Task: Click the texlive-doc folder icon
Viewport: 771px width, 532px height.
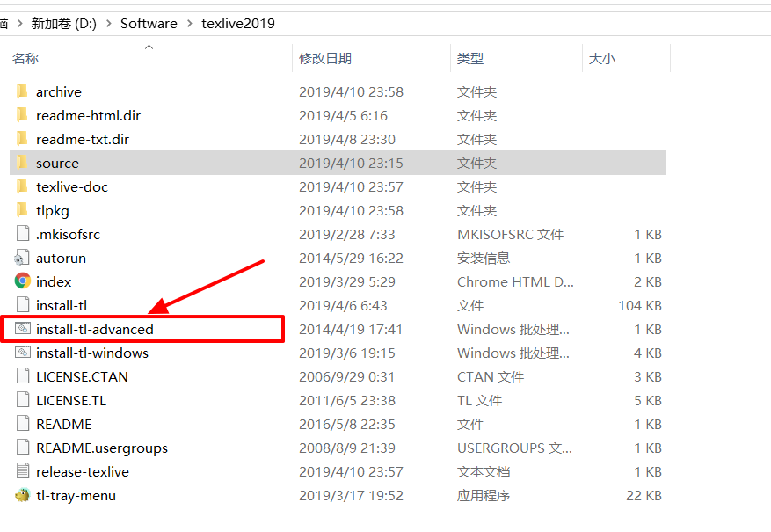Action: click(22, 186)
